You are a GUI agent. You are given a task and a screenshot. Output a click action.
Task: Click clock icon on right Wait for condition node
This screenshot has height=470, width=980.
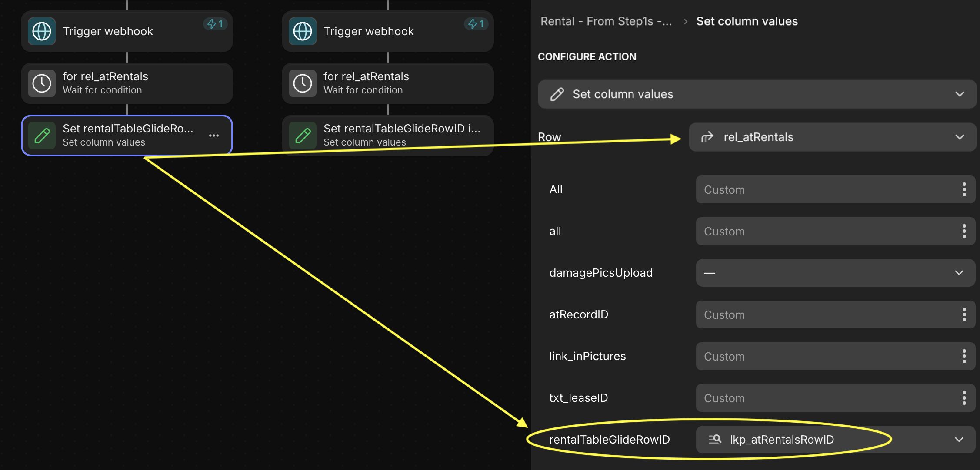point(303,83)
